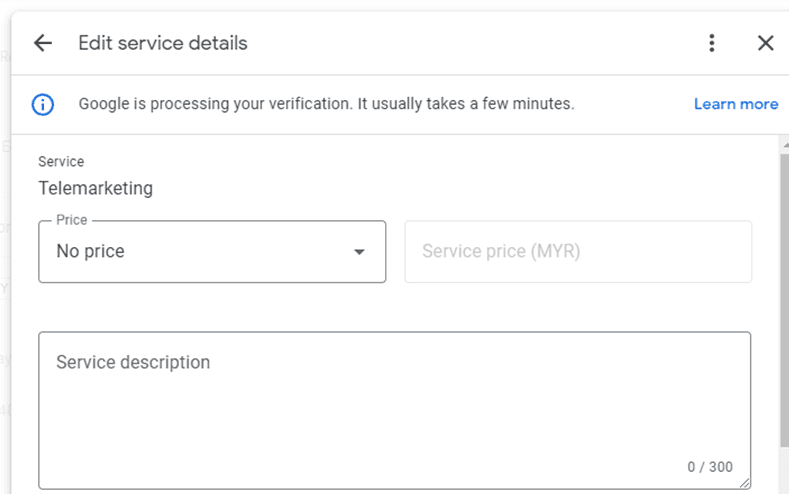
Task: Expand the Price dropdown showing No price
Action: [212, 252]
